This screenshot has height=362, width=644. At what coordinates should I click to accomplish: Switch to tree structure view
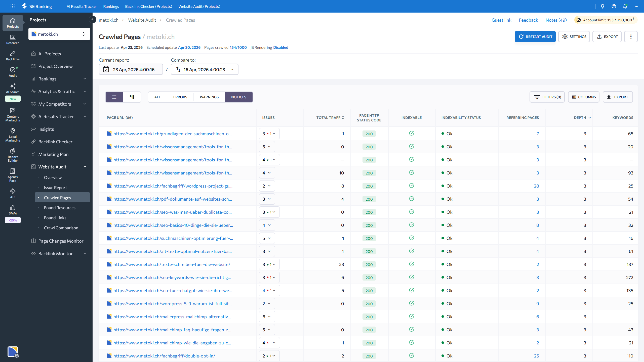(132, 97)
